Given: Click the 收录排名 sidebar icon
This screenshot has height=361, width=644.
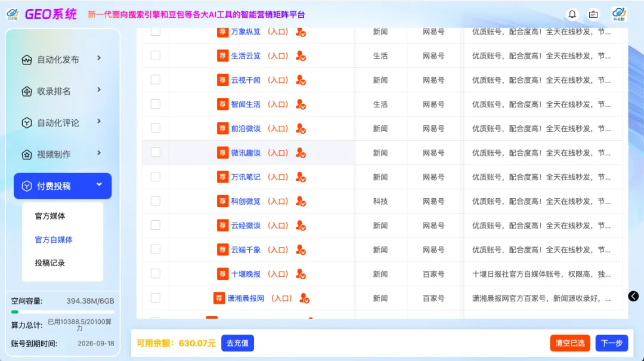Looking at the screenshot, I should pos(27,91).
